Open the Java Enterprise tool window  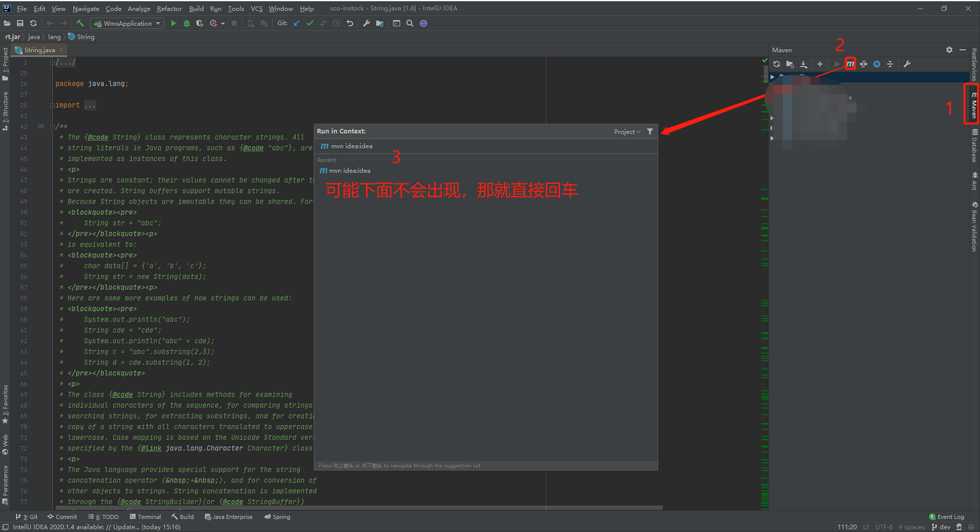point(229,517)
